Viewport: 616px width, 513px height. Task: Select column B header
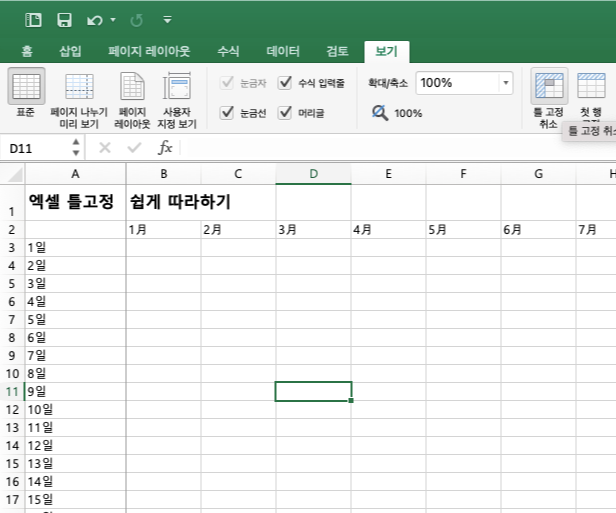coord(164,174)
